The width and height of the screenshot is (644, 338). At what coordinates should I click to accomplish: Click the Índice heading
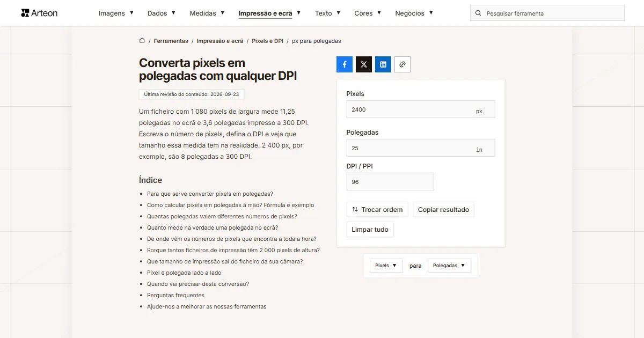(x=150, y=180)
